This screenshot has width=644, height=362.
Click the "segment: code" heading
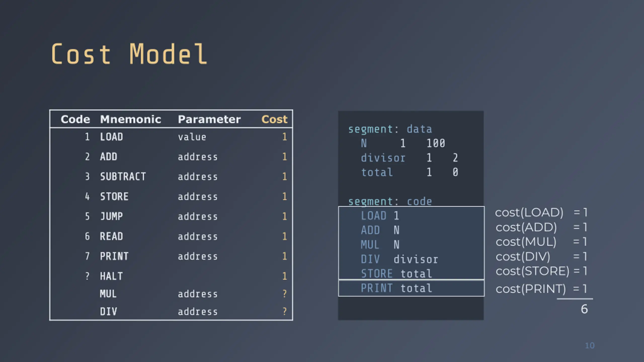point(390,202)
